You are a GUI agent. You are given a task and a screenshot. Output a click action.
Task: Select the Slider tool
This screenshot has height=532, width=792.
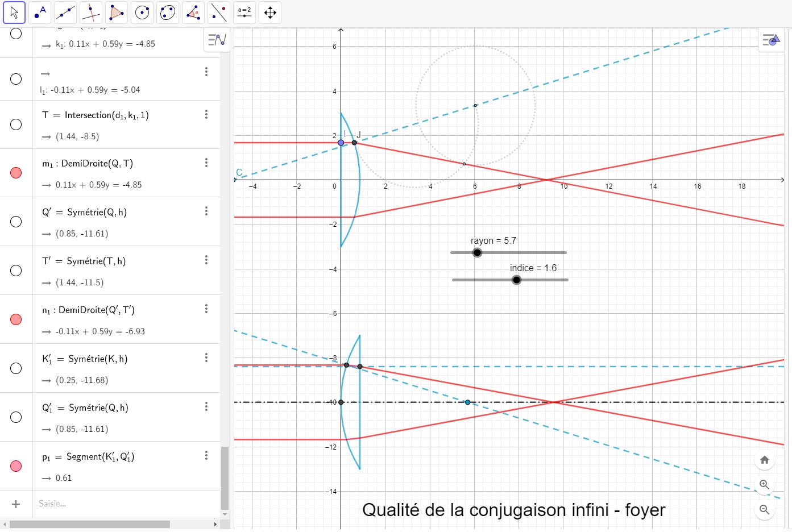point(244,13)
